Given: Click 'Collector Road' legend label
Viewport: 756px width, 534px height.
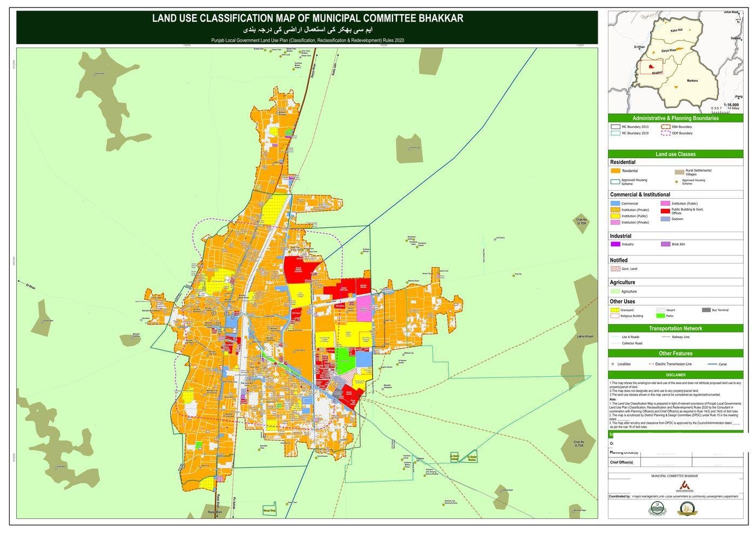Looking at the screenshot, I should point(632,343).
